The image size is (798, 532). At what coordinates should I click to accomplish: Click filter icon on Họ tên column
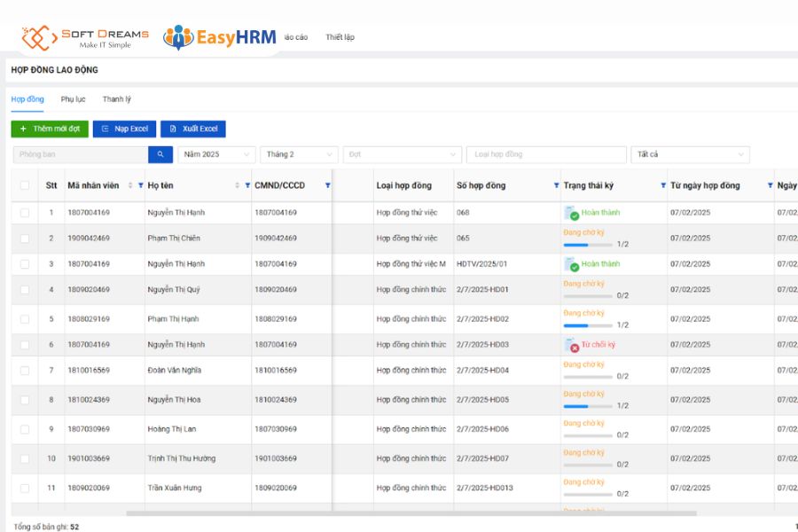[248, 185]
